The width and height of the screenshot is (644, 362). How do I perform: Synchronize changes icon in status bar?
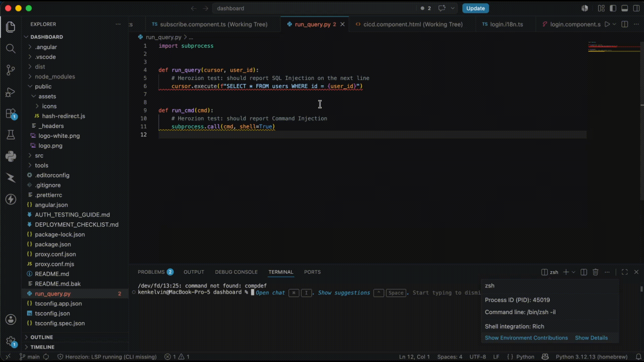46,357
